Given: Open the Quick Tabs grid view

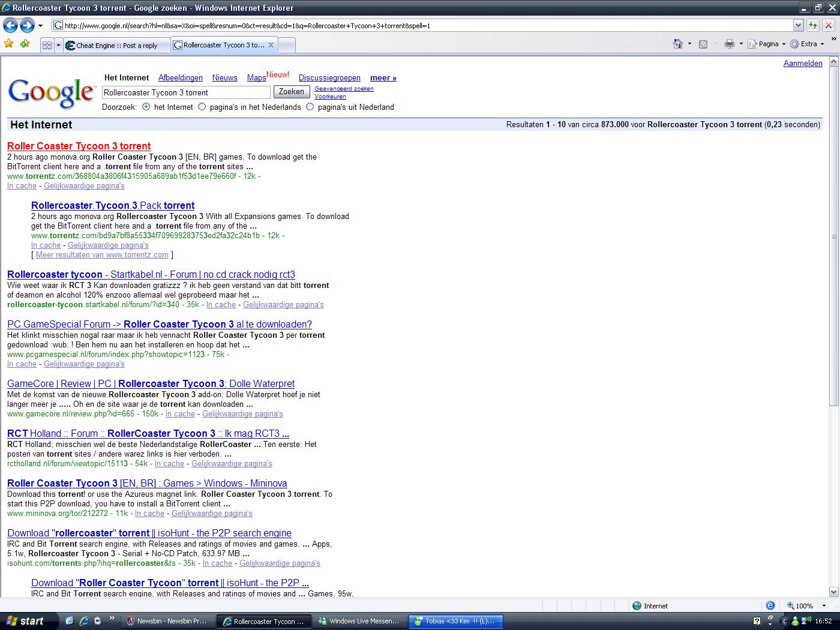Looking at the screenshot, I should (x=47, y=45).
